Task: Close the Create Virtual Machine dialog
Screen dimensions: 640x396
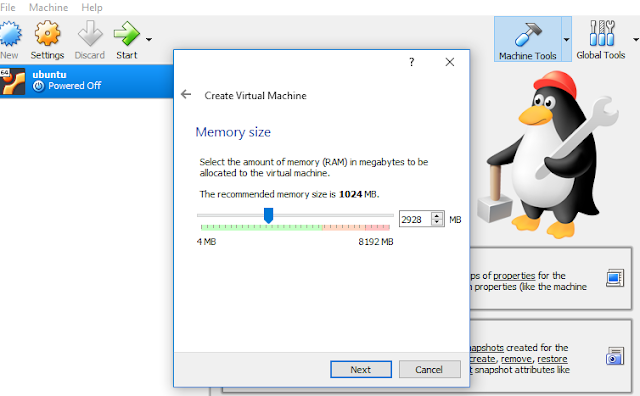Action: click(x=449, y=62)
